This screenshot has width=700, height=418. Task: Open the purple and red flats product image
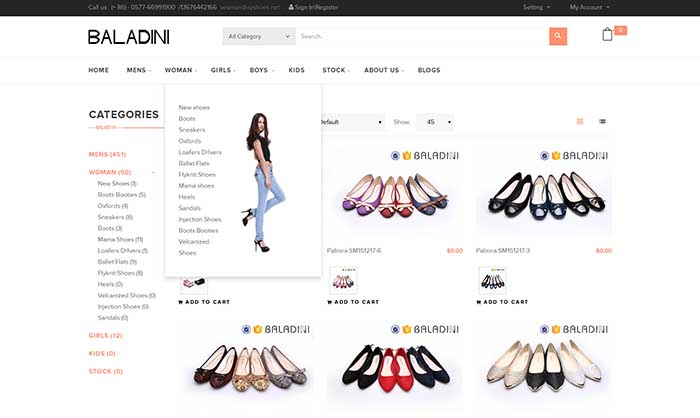pos(395,193)
